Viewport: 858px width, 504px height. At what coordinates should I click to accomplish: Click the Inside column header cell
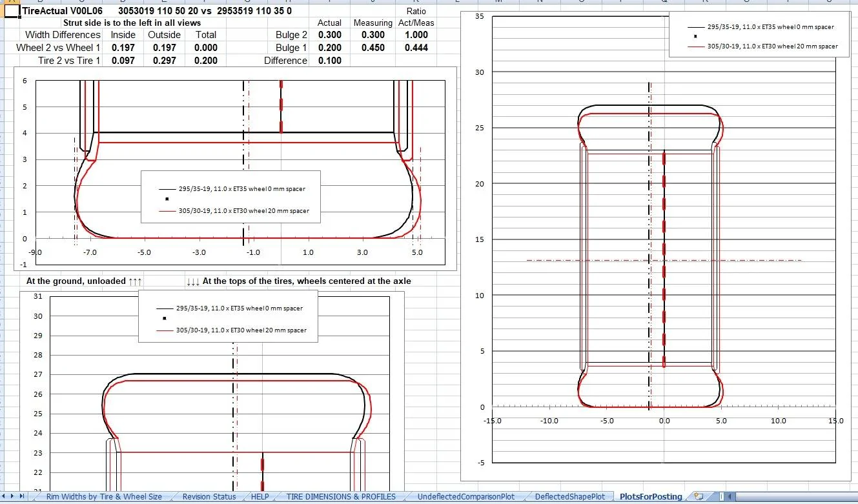[123, 35]
